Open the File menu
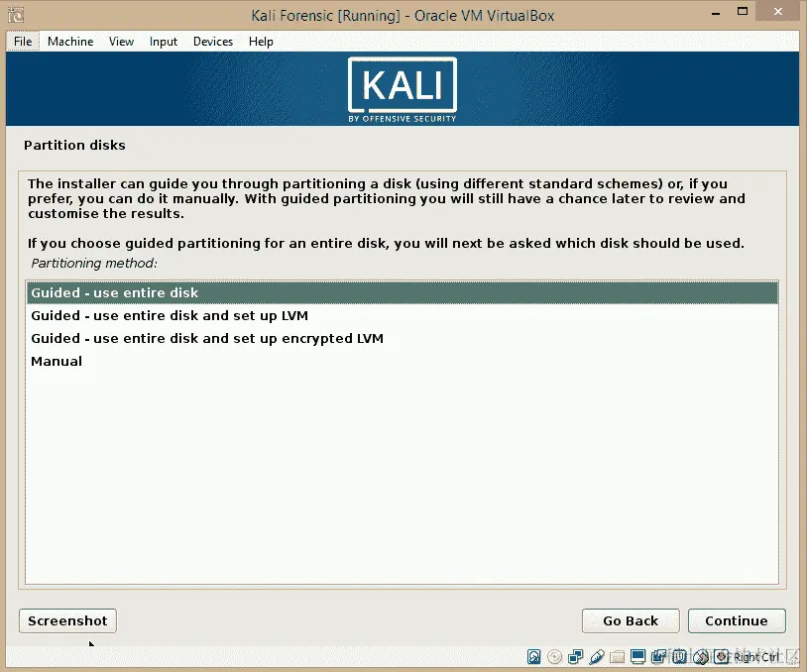This screenshot has height=672, width=807. (23, 42)
